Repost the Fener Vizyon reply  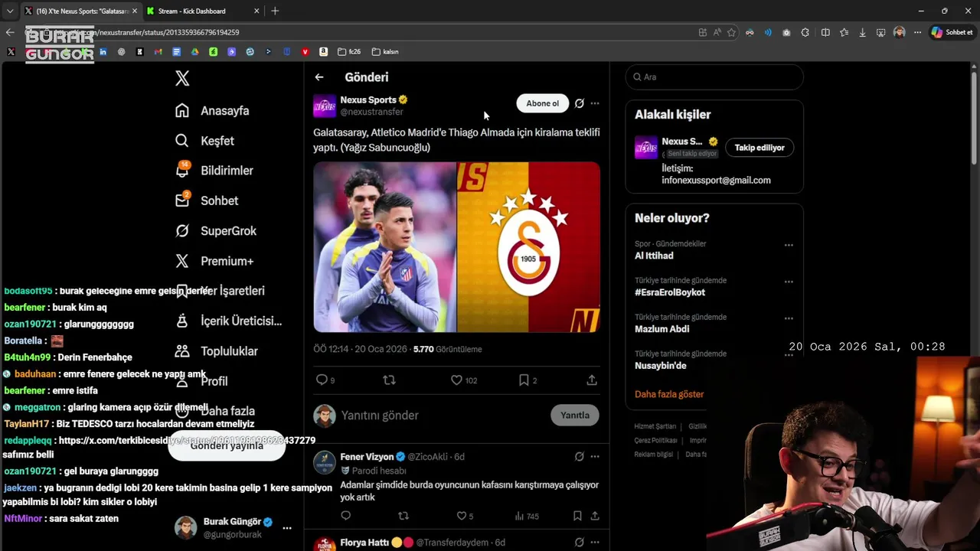coord(403,516)
